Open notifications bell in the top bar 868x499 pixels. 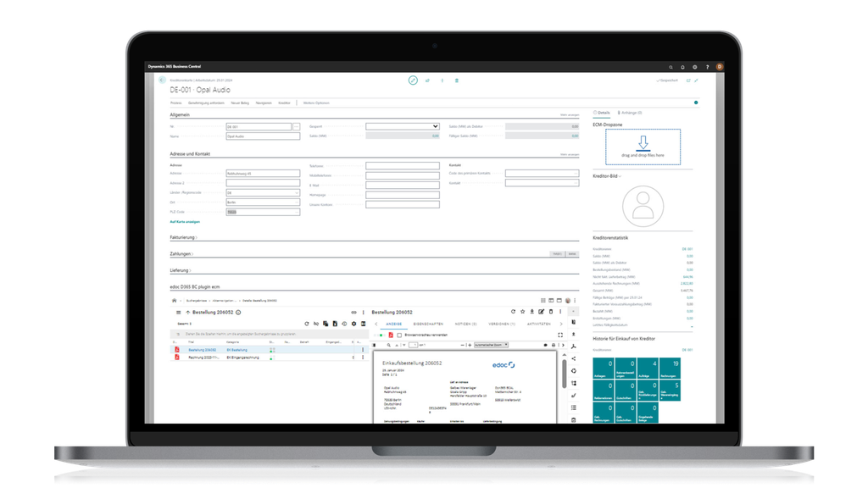point(682,67)
